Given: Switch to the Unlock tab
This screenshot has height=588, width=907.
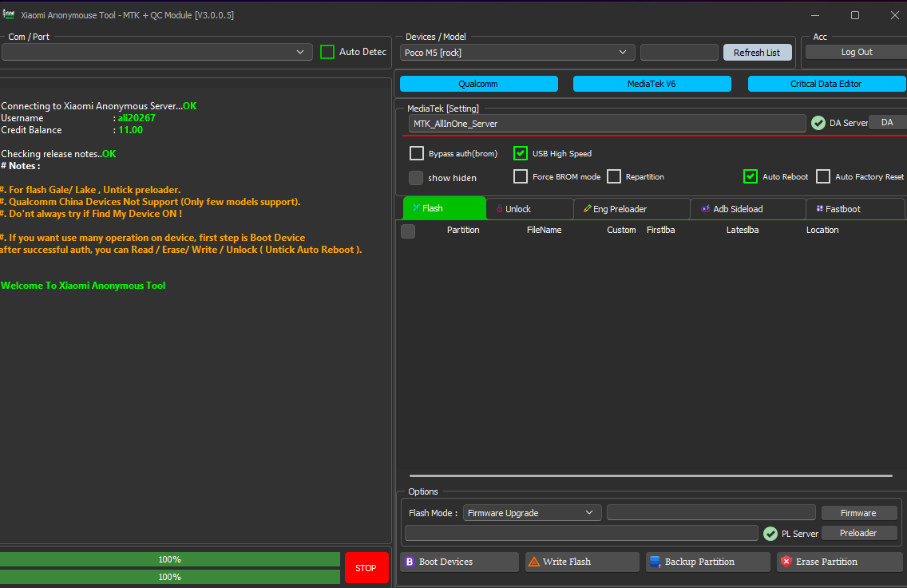Looking at the screenshot, I should [x=530, y=209].
